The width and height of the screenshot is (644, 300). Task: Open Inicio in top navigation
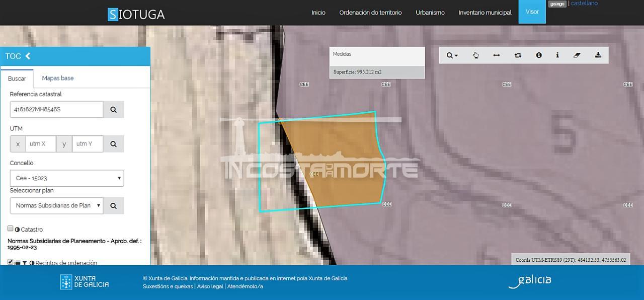tap(318, 13)
